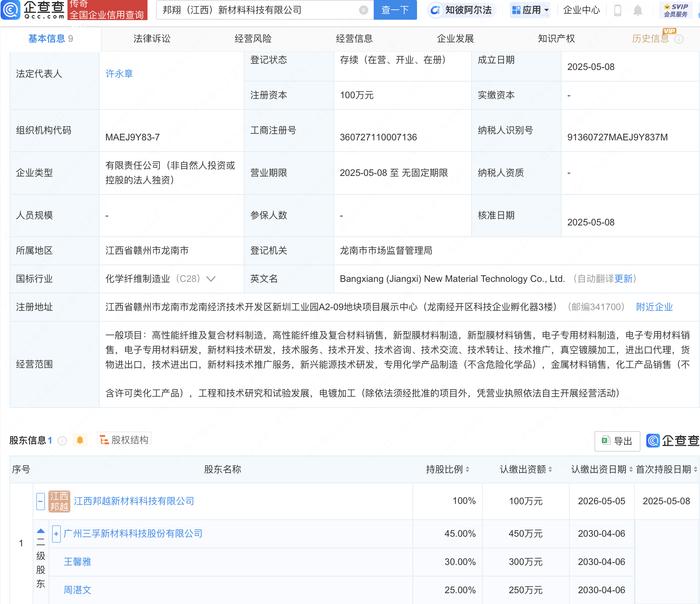Click the 江西省赣州市龙南市 region value
Viewport: 700px width, 604px height.
click(147, 250)
